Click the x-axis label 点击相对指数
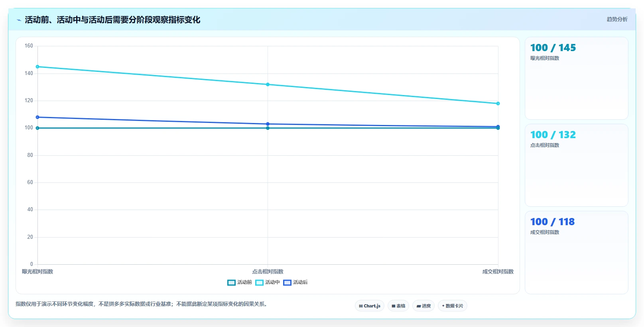 (268, 272)
